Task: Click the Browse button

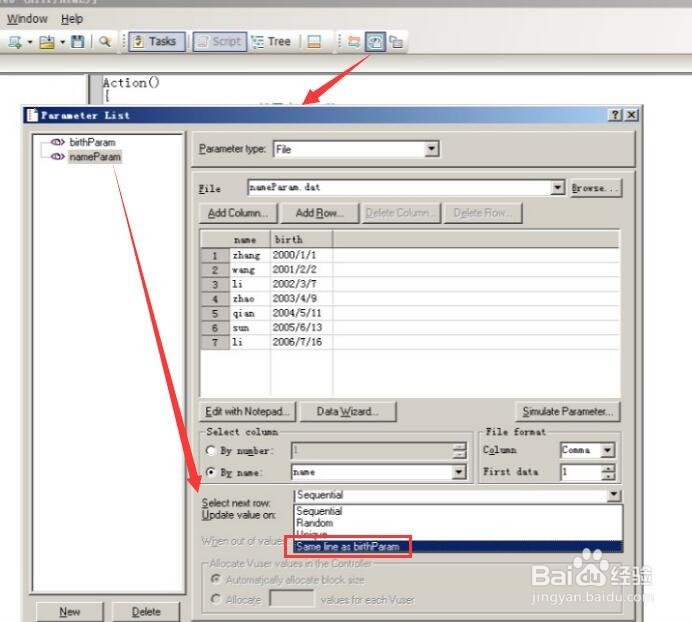Action: pyautogui.click(x=596, y=188)
